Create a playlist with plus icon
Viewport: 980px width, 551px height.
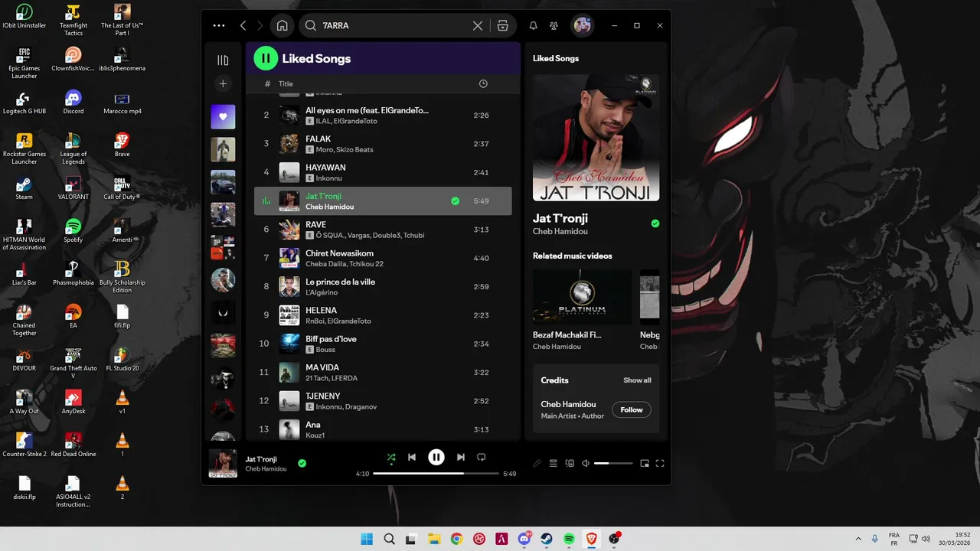click(x=223, y=84)
